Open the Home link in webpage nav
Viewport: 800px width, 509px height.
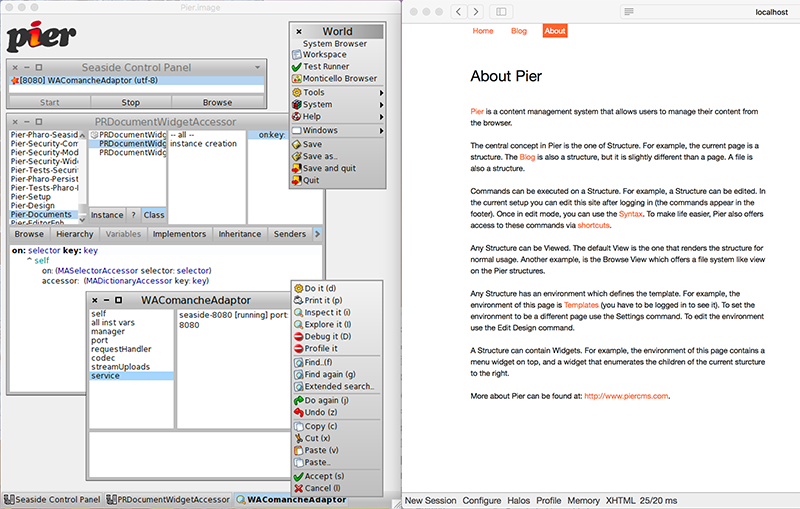tap(483, 31)
